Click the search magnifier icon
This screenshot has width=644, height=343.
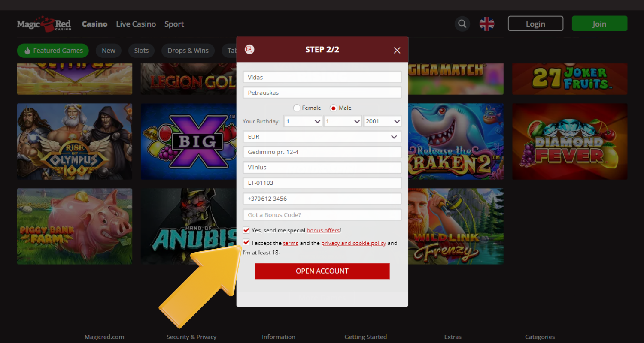click(462, 24)
